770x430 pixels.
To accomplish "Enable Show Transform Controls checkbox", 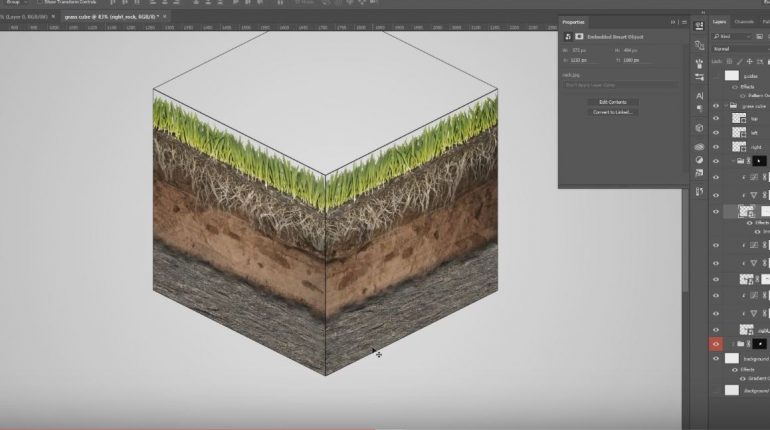I will point(39,3).
